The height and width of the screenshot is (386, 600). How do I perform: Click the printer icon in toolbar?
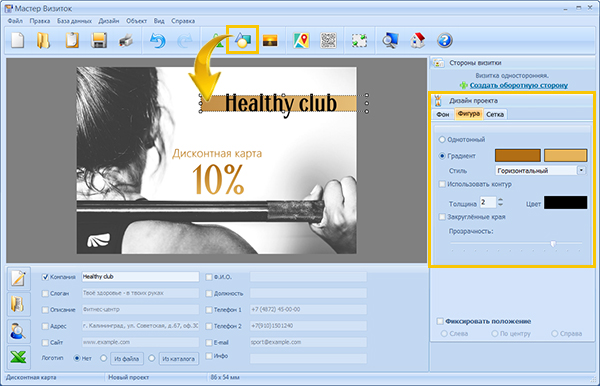pos(126,40)
